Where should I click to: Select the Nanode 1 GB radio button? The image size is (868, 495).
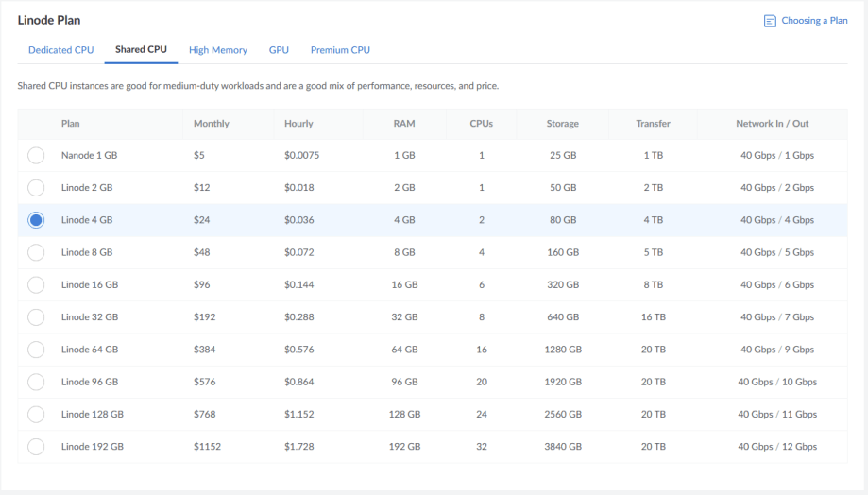[36, 156]
